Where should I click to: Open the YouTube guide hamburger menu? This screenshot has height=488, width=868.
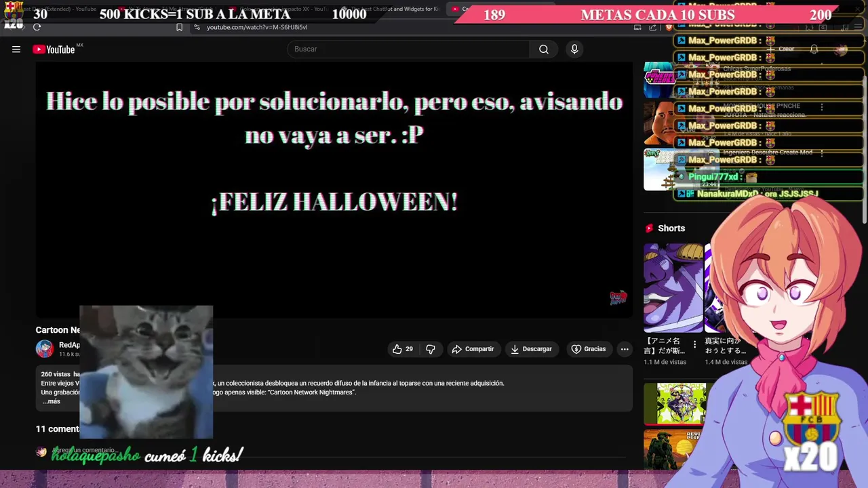point(16,49)
